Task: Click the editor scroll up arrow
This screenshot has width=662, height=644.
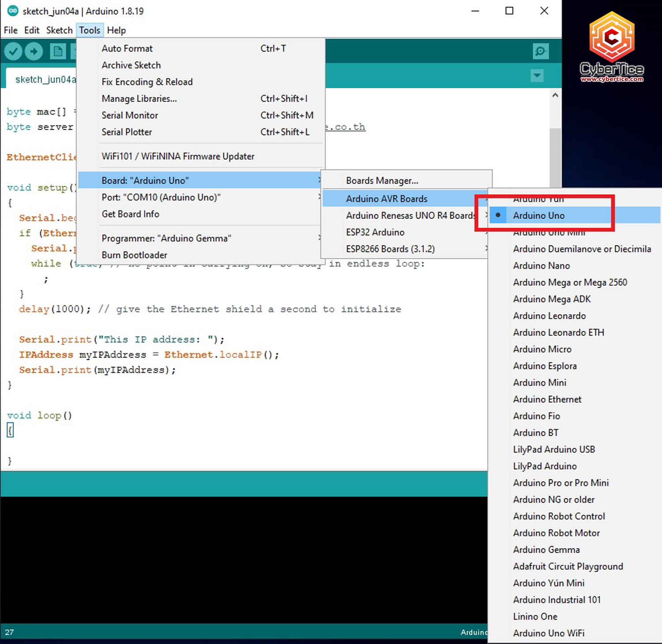Action: 555,95
